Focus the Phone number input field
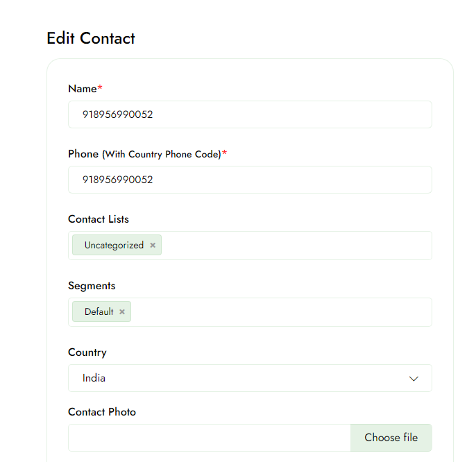The height and width of the screenshot is (462, 476). [x=250, y=180]
